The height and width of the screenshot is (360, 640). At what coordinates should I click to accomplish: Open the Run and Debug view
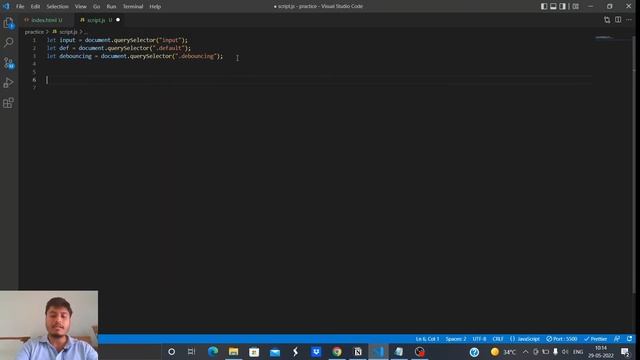click(9, 82)
